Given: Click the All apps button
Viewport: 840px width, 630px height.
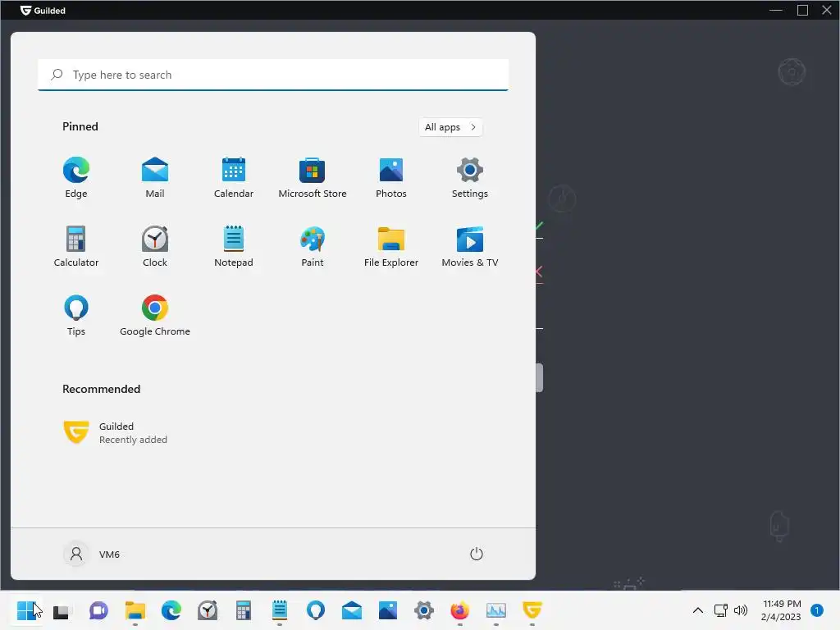Looking at the screenshot, I should [x=450, y=127].
